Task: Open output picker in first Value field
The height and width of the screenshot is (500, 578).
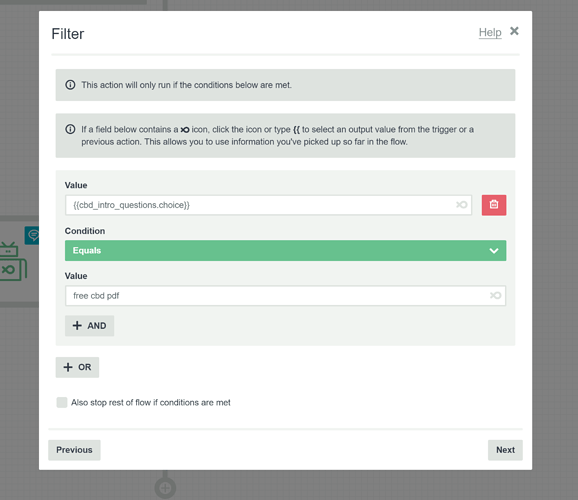Action: tap(462, 205)
